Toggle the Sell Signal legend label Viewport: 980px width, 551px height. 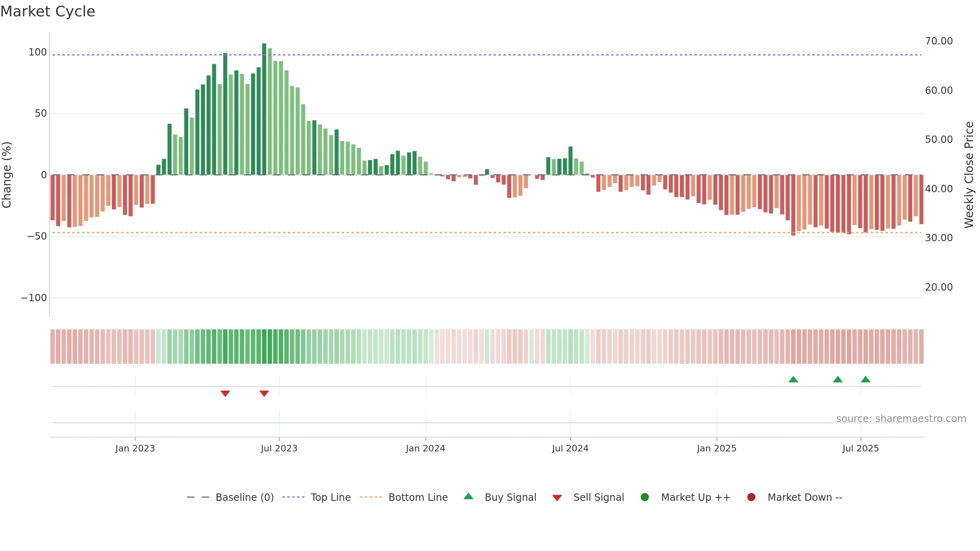(599, 498)
